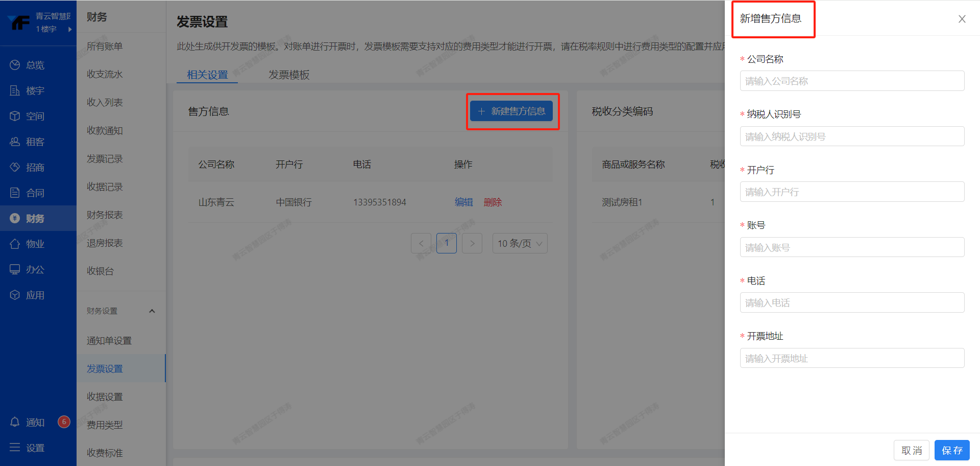Open the 通知 bell notification icon

(15, 422)
